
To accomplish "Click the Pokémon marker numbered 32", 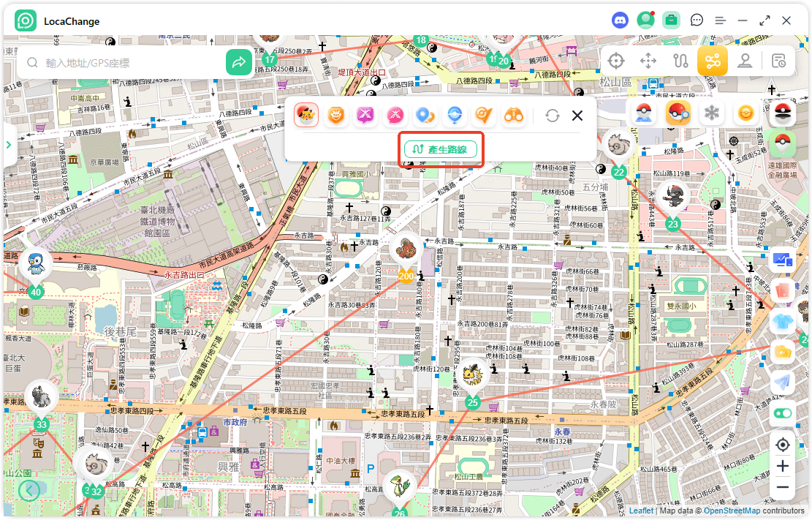I will (x=96, y=472).
